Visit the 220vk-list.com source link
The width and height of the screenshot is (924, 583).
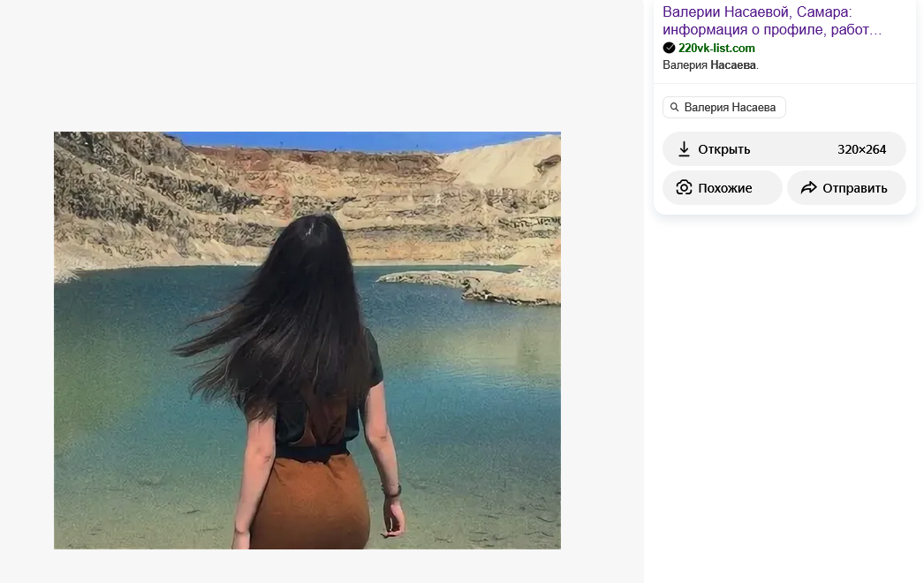[716, 48]
